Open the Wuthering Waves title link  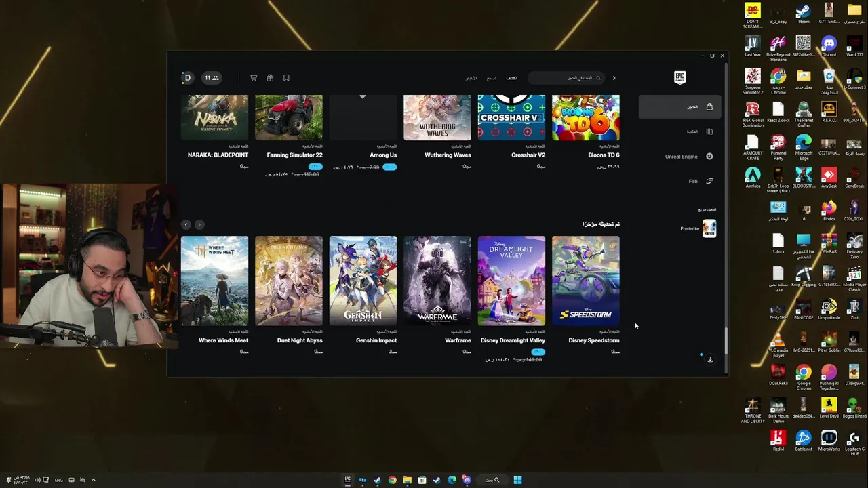[x=448, y=155]
